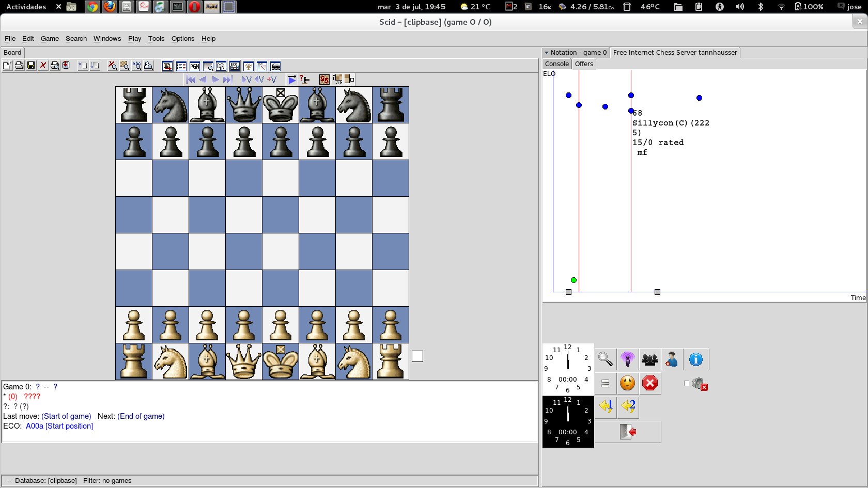Click the white knight on g1
This screenshot has height=488, width=868.
coord(354,361)
